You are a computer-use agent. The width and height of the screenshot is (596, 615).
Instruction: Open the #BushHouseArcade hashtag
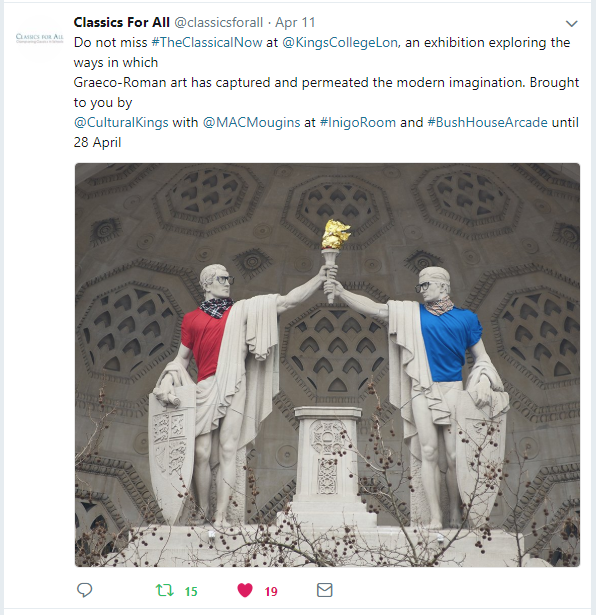coord(487,122)
